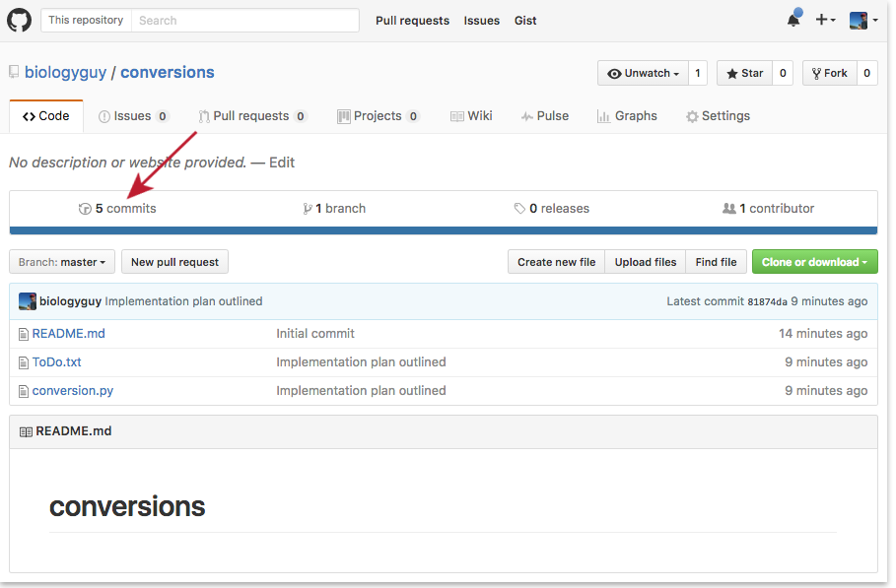Click the fork count 0
This screenshot has height=588, width=896.
click(866, 73)
